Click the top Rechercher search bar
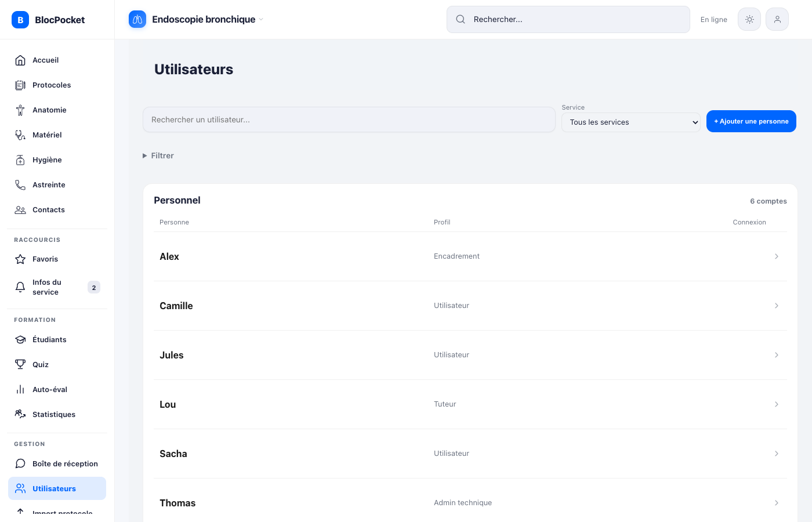The width and height of the screenshot is (812, 522). 568,19
